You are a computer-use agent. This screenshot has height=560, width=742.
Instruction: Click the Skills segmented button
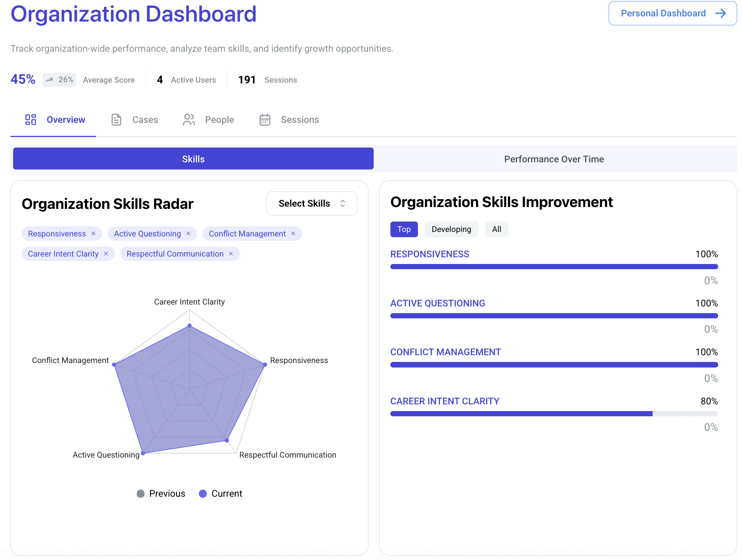[x=193, y=159]
